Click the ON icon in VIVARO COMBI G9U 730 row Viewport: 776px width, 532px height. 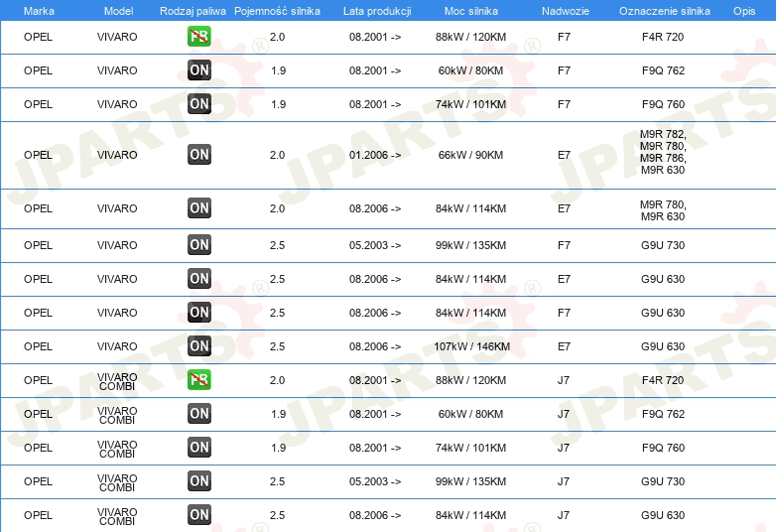click(x=198, y=480)
